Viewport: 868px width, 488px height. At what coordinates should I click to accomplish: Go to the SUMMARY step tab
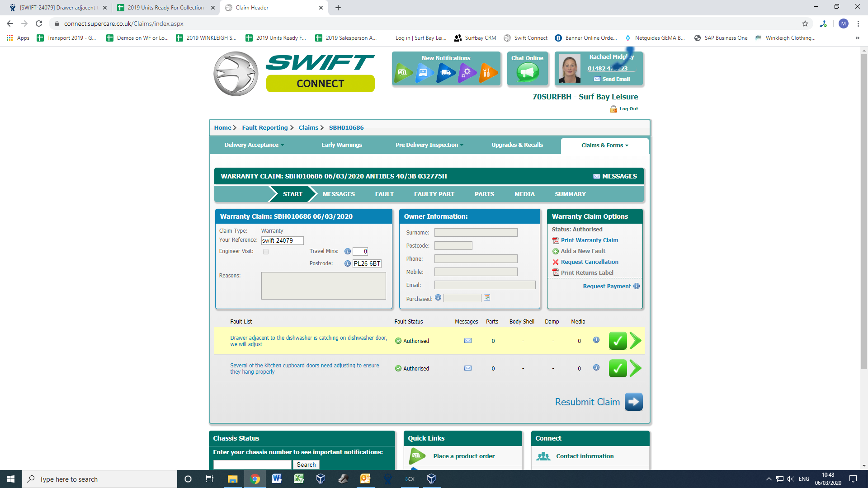point(570,194)
